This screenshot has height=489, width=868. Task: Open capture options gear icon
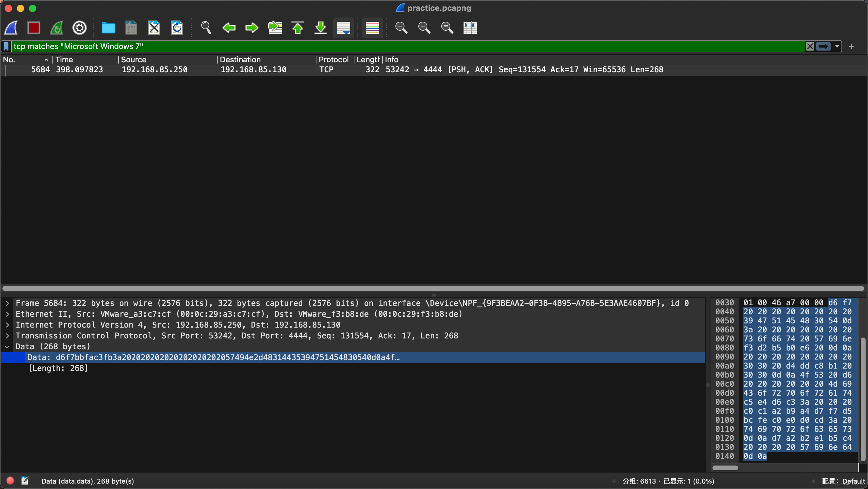[x=80, y=28]
